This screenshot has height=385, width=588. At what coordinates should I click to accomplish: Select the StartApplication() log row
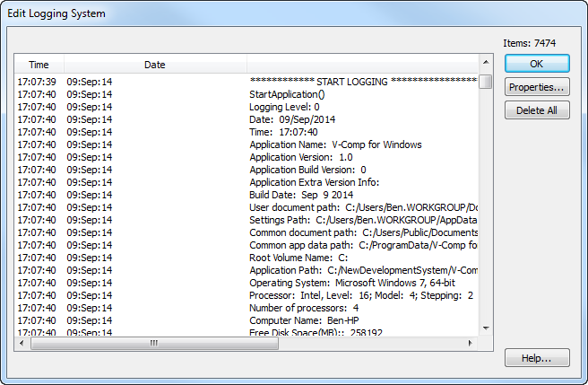287,94
